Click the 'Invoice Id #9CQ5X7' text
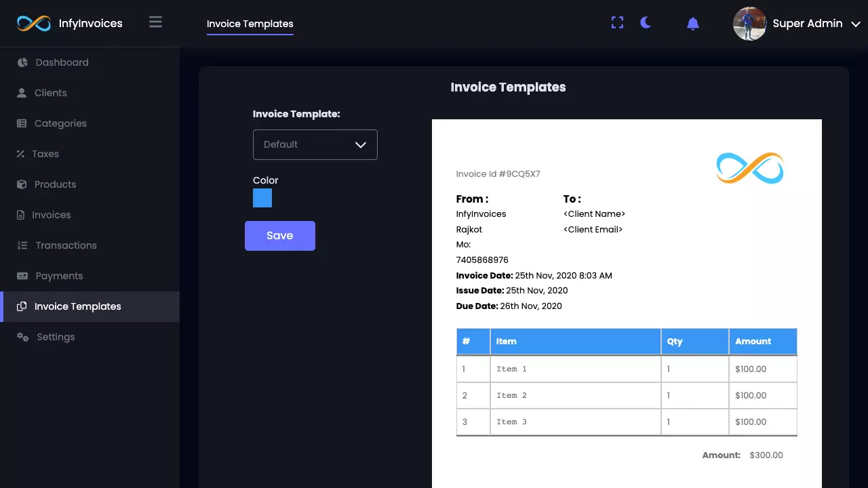 click(498, 174)
